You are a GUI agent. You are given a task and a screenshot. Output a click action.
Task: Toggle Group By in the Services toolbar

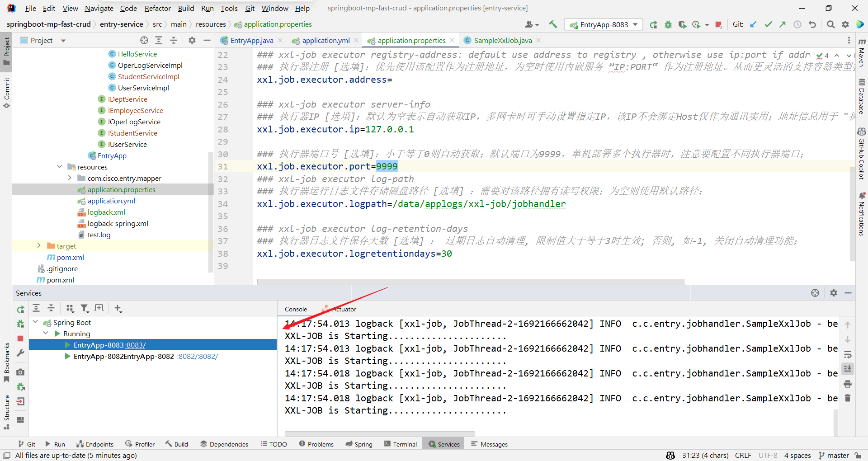(70, 308)
